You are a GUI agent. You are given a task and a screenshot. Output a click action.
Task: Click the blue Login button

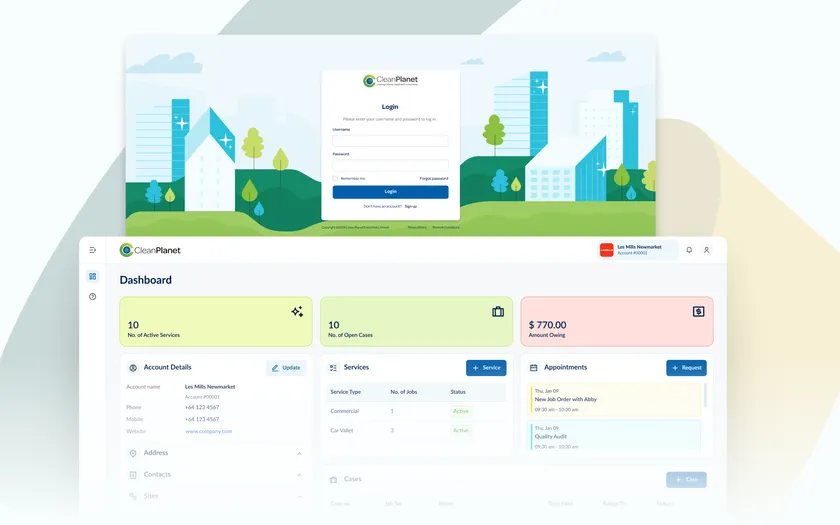(391, 192)
